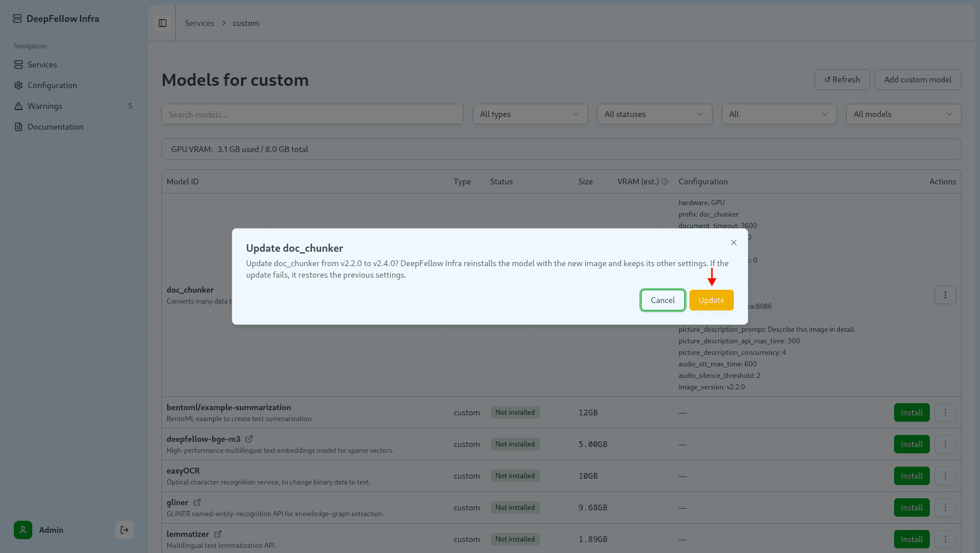
Task: Click the Status column header
Action: pos(502,181)
